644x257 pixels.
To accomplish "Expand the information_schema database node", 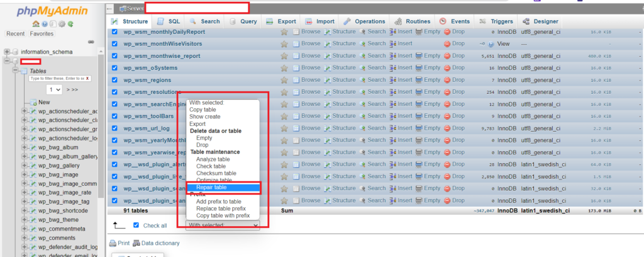I will (7, 52).
